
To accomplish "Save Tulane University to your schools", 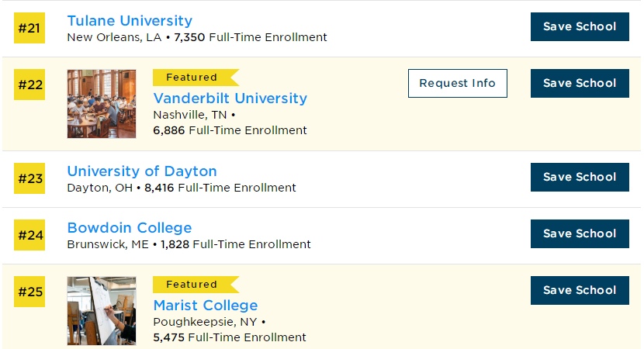I will 580,27.
